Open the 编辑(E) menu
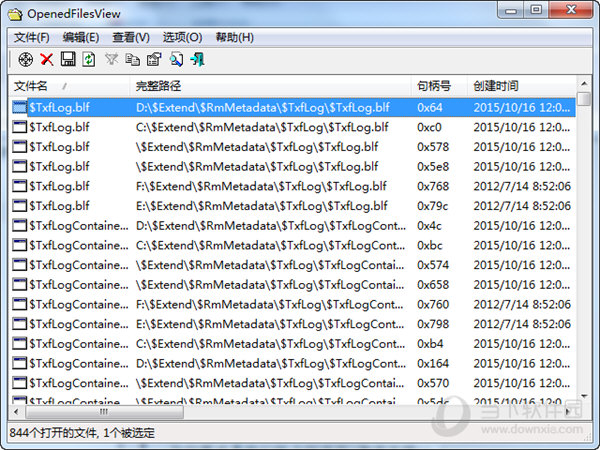This screenshot has height=450, width=600. [81, 38]
